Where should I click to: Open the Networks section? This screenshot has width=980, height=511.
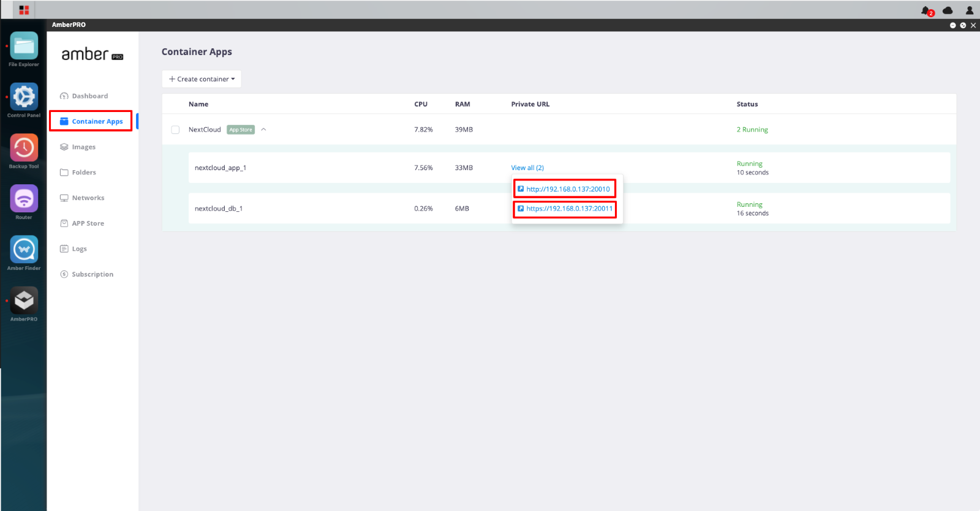(88, 198)
